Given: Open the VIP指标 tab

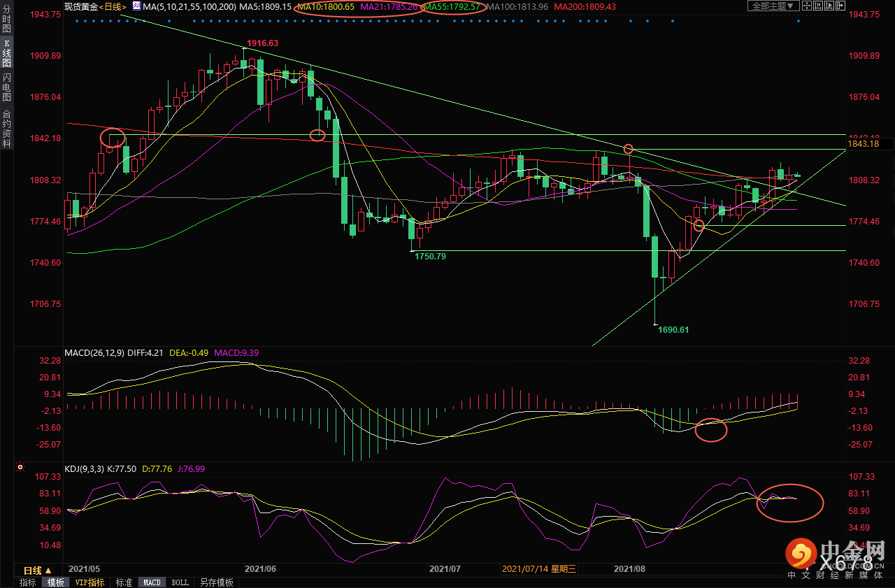Looking at the screenshot, I should (90, 582).
